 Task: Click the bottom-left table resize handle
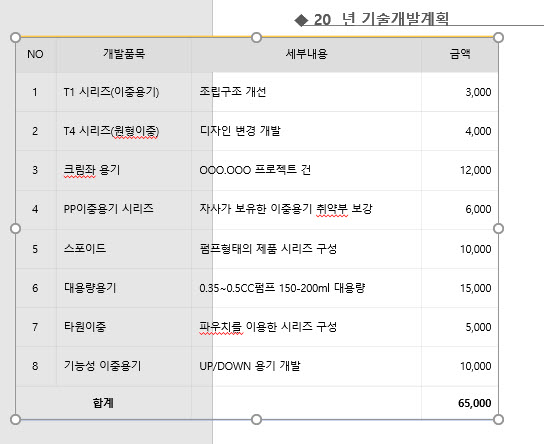16,420
